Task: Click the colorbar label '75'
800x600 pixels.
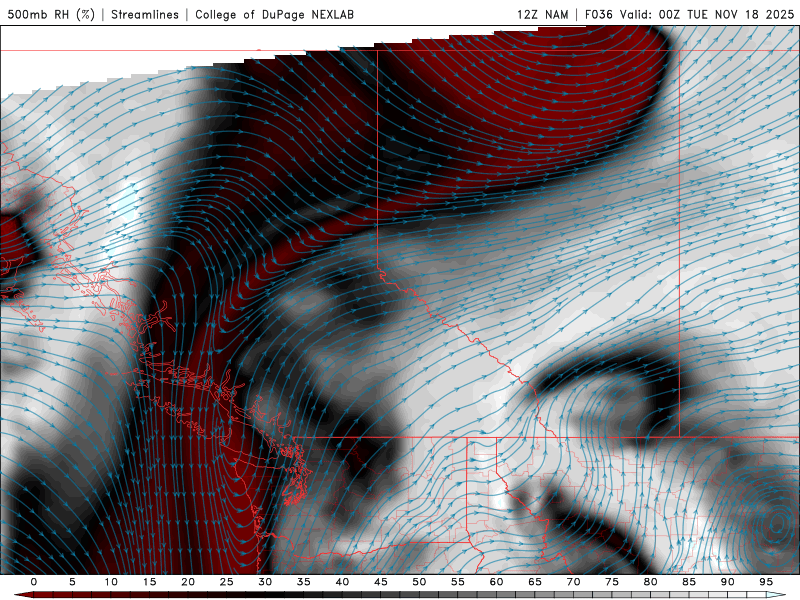Action: (x=612, y=582)
